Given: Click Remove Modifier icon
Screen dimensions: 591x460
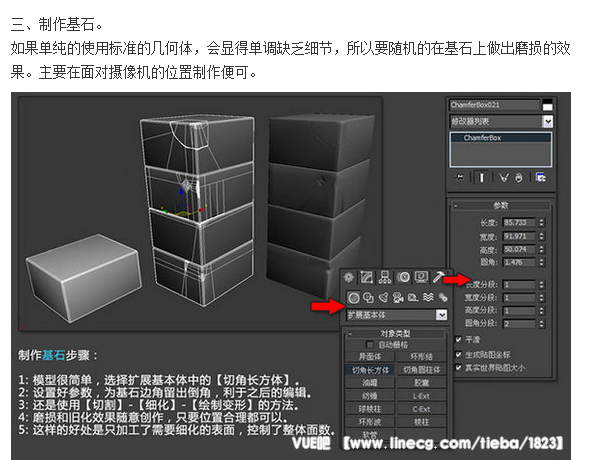Looking at the screenshot, I should 519,177.
